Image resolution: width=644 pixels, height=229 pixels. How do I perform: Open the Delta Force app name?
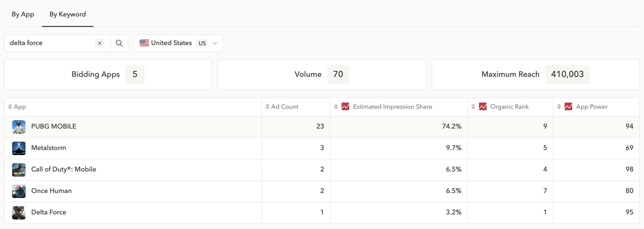pos(49,212)
